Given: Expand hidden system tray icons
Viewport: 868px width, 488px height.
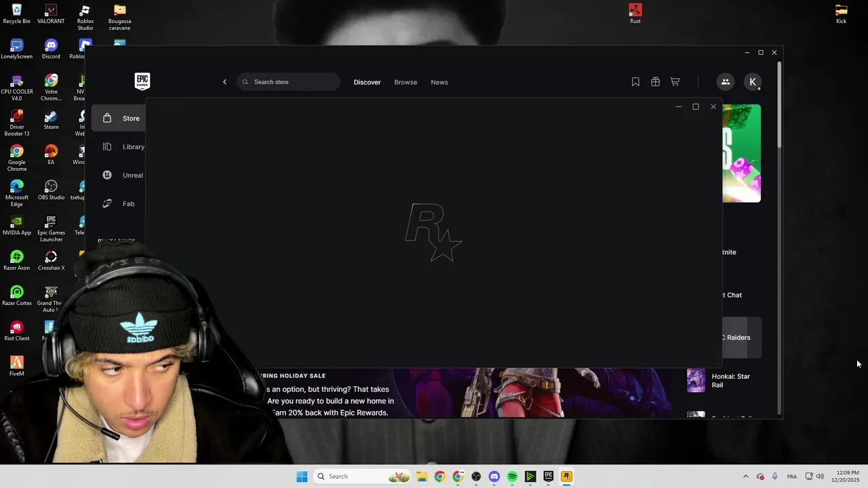Looking at the screenshot, I should [745, 476].
